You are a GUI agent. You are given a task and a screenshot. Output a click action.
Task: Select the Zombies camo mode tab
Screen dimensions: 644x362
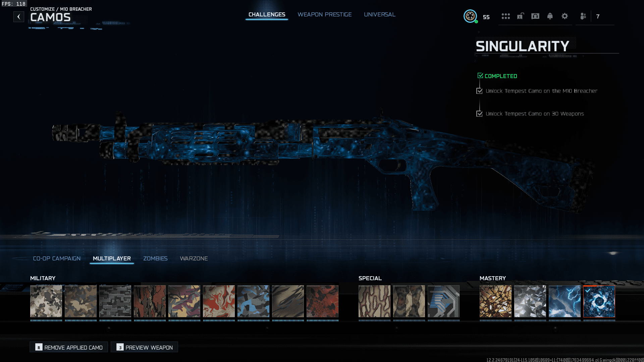pos(155,258)
